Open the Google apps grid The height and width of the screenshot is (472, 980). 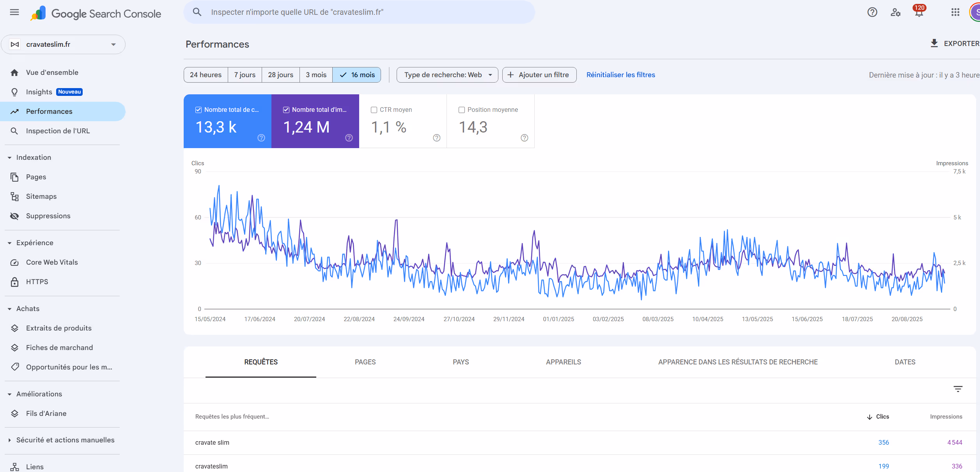point(955,12)
